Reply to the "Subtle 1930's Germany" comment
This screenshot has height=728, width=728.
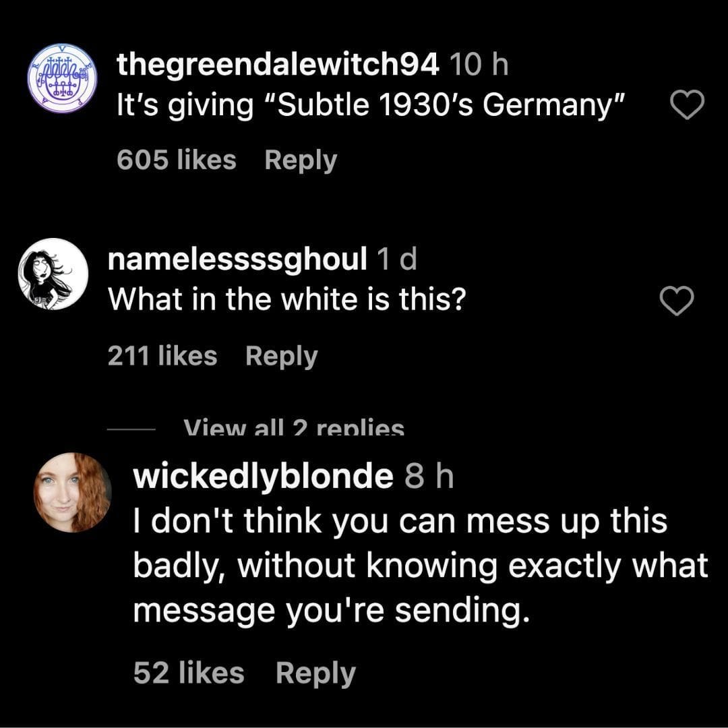pyautogui.click(x=301, y=160)
